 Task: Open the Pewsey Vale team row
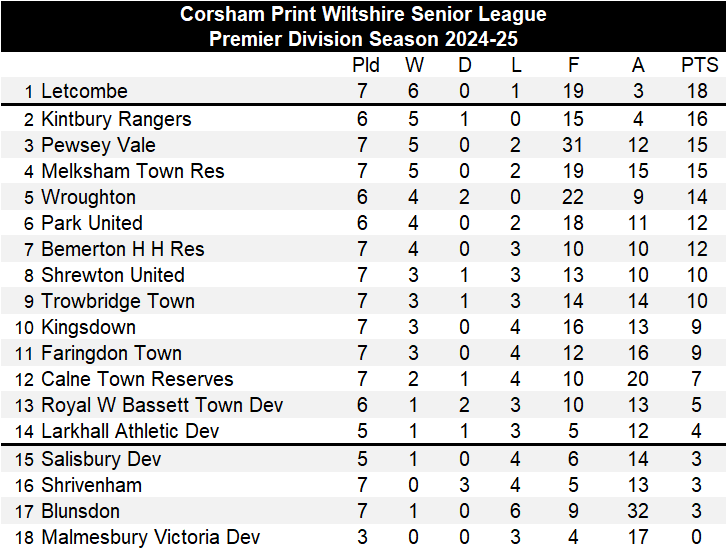(98, 145)
